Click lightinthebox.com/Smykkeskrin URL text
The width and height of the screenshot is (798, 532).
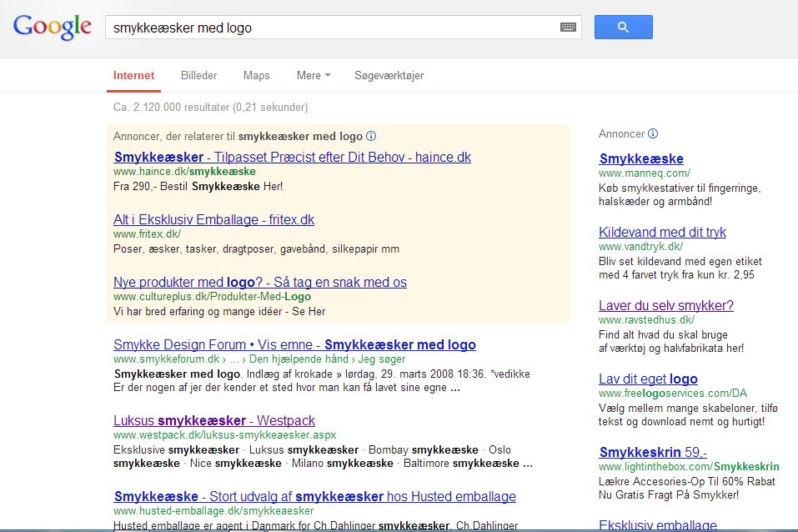point(689,466)
